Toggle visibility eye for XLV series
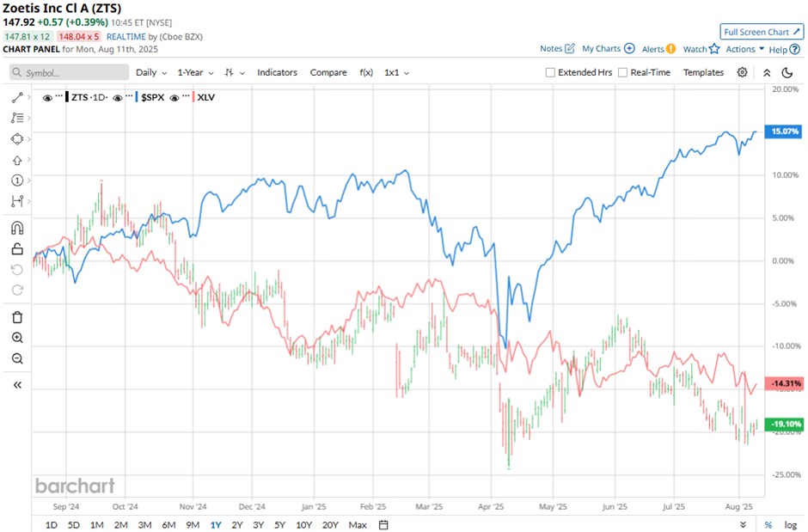The height and width of the screenshot is (532, 808). pos(174,97)
